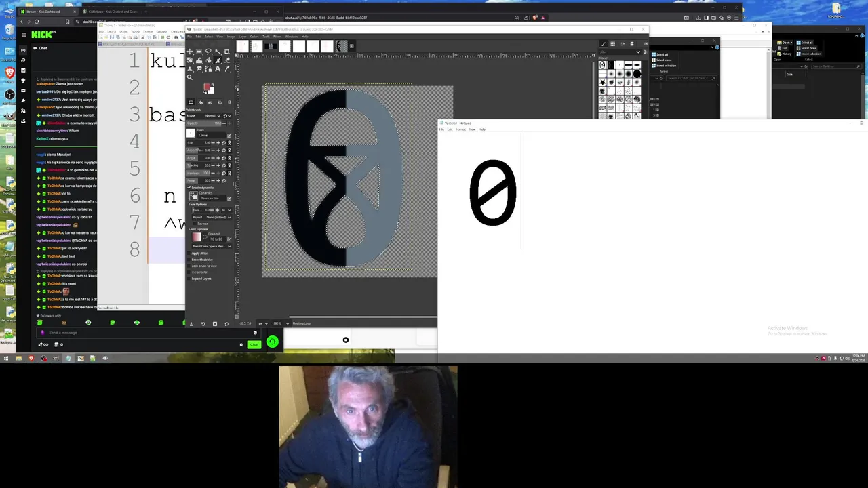Enable Lock brush to view checkbox
868x488 pixels.
point(189,266)
